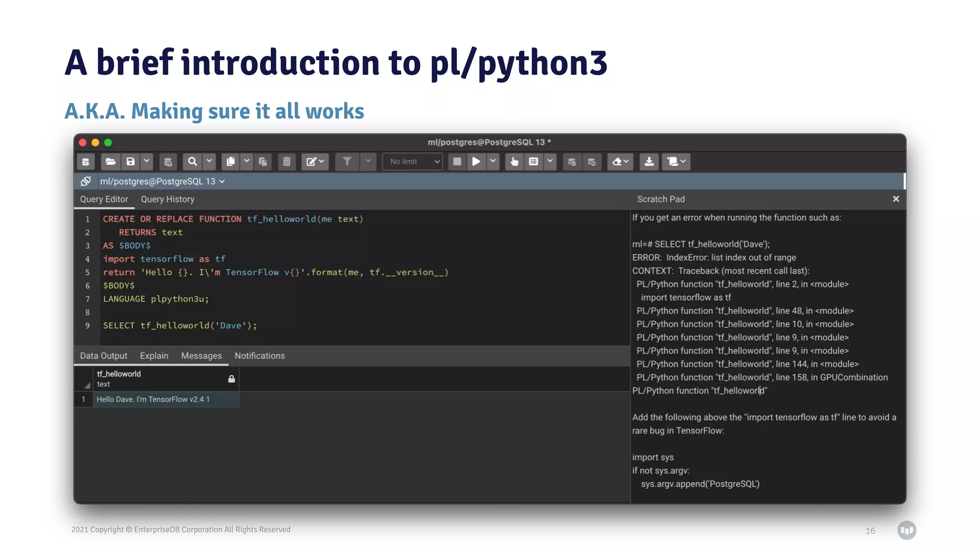Expand the find options dropdown
Image resolution: width=980 pixels, height=551 pixels.
[209, 162]
